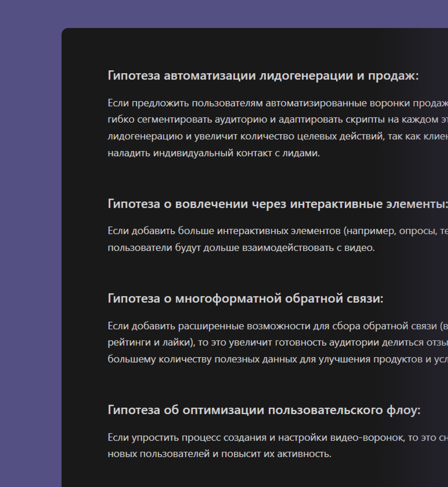The width and height of the screenshot is (448, 487).
Task: Click line starting 'гибко сегментировать аудиторию'
Action: pos(278,119)
